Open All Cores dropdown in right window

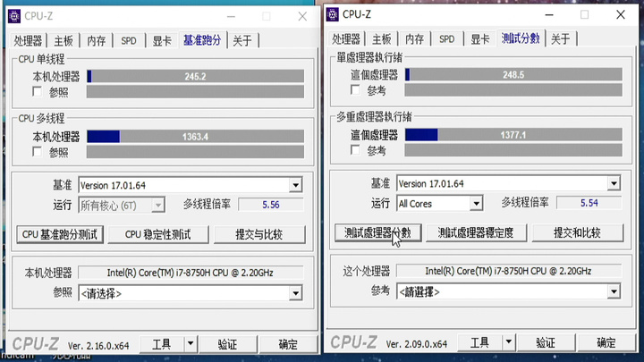[x=476, y=203]
